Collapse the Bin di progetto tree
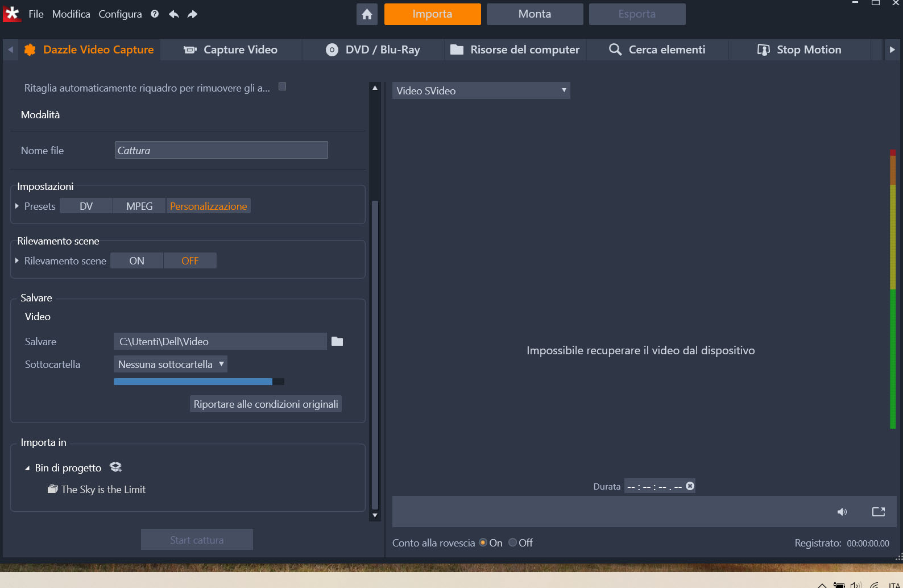The image size is (903, 588). tap(27, 468)
